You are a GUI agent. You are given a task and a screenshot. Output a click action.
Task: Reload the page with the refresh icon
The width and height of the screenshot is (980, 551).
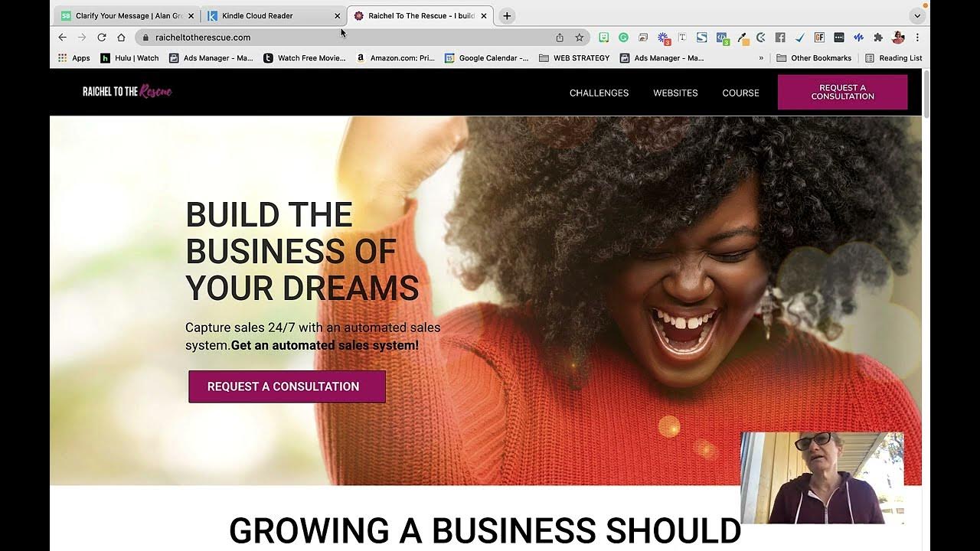(101, 37)
